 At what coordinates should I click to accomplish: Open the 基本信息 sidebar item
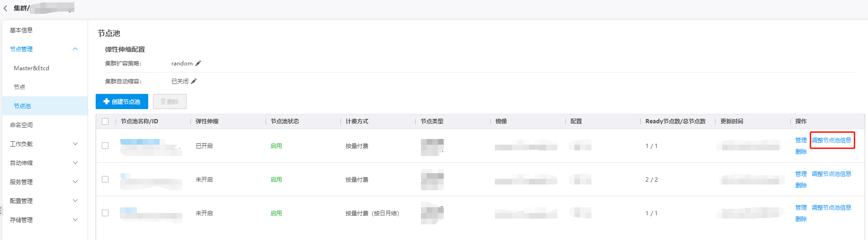point(21,30)
